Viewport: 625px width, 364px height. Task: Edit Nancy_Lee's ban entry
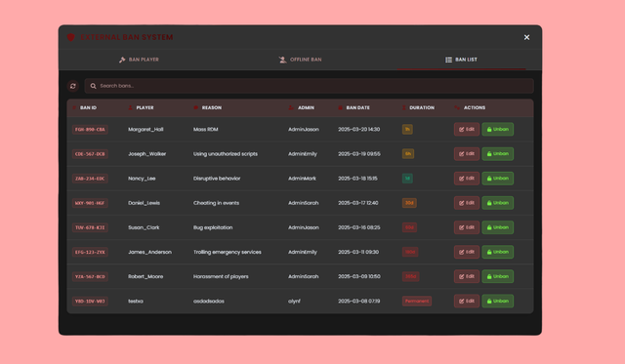467,179
